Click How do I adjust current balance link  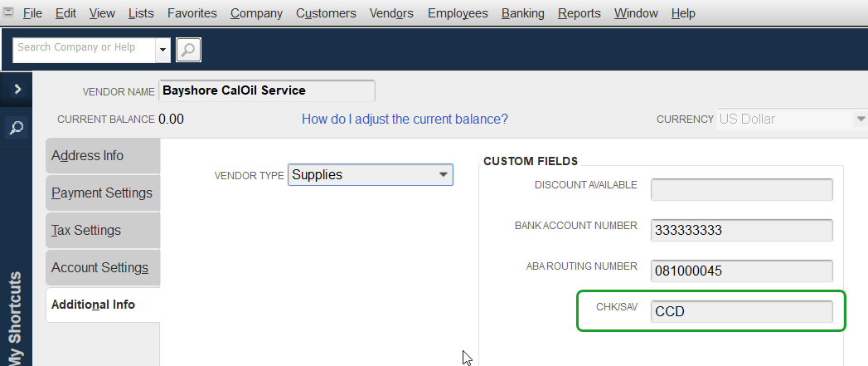pos(405,119)
